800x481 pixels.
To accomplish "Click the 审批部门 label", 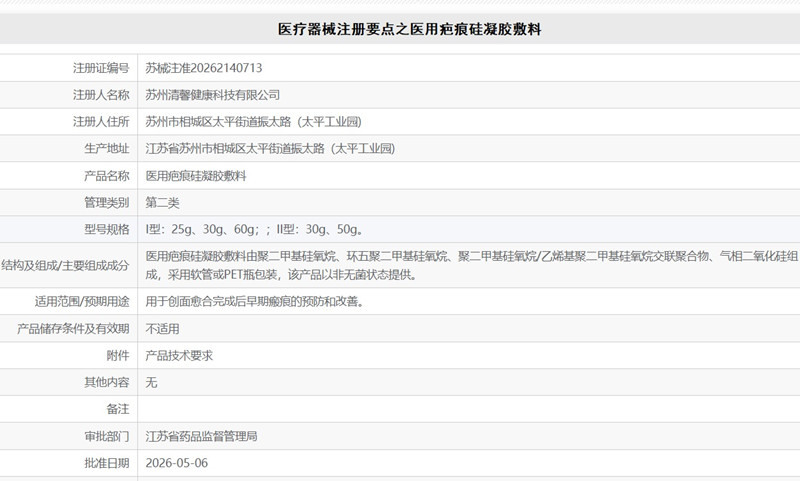I will [107, 436].
